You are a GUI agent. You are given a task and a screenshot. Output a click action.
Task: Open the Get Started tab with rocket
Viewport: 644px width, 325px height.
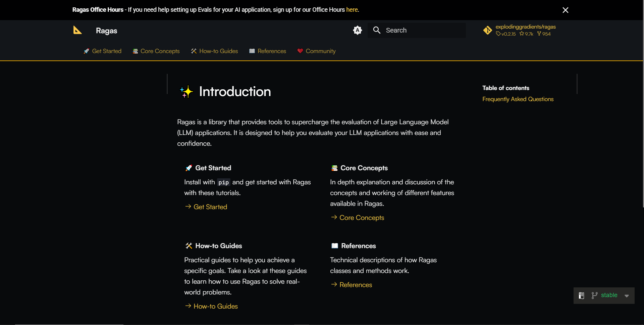102,51
